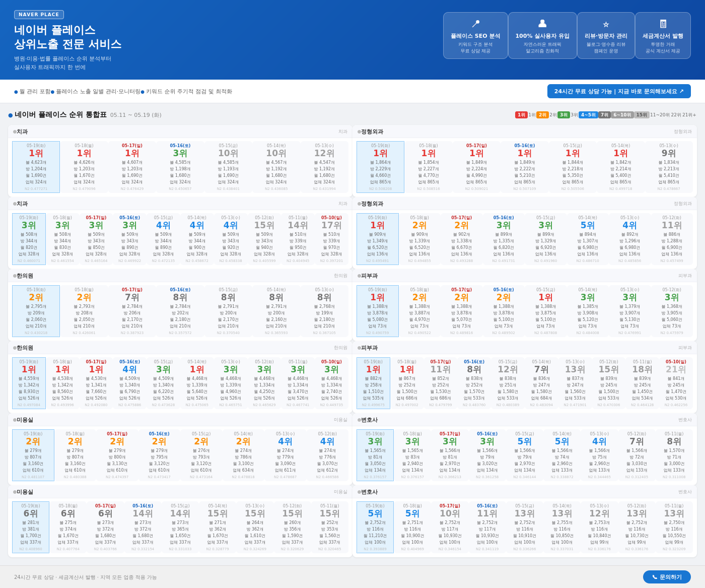Select the 정형외과 5위 card with 블 894개
The height and width of the screenshot is (588, 705).
[x=587, y=239]
